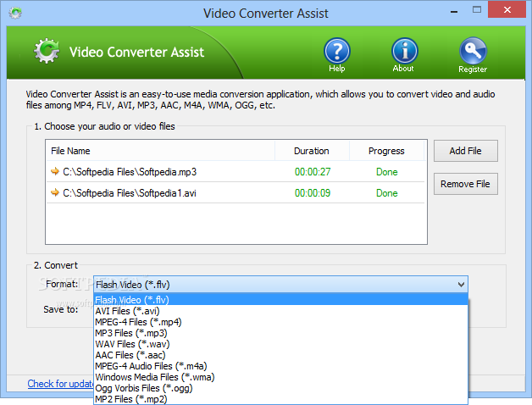The width and height of the screenshot is (532, 405).
Task: Select Flash Video (*.flv) highlighted option
Action: coord(280,300)
